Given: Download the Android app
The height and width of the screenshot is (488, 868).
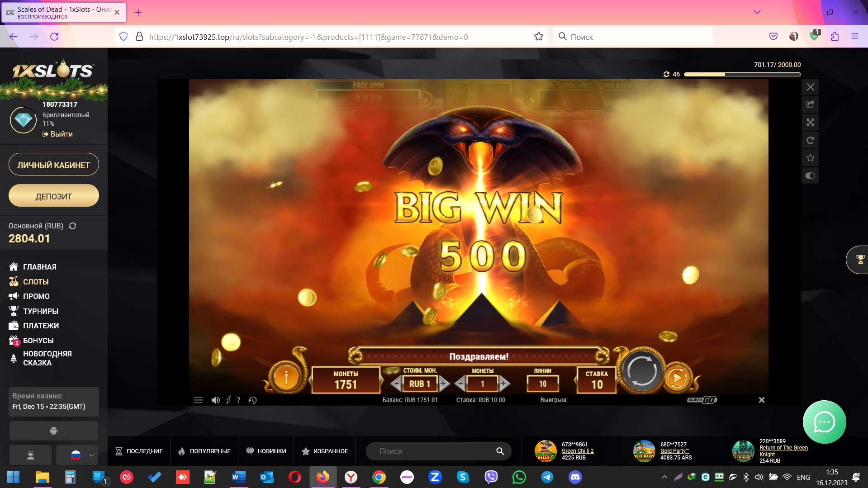Looking at the screenshot, I should click(x=53, y=431).
